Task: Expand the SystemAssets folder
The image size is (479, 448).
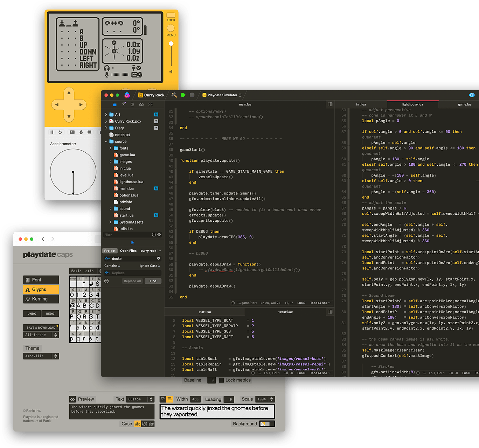Action: click(x=111, y=222)
